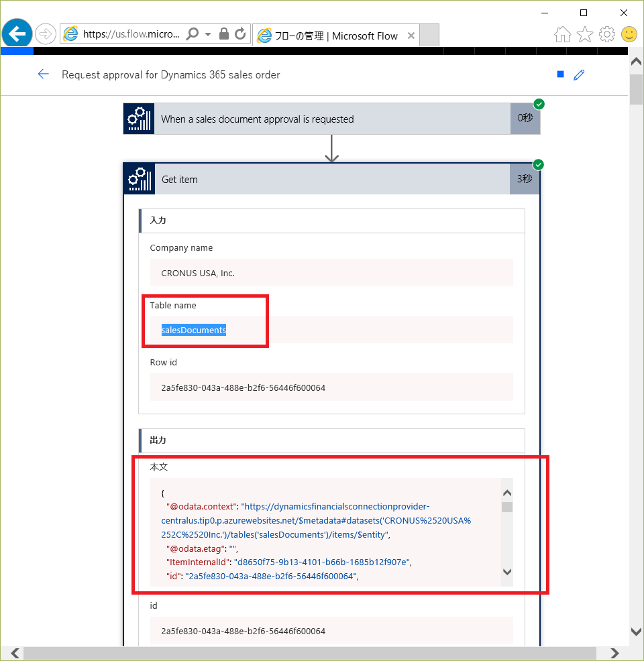Click the 入力 section heading

click(158, 221)
